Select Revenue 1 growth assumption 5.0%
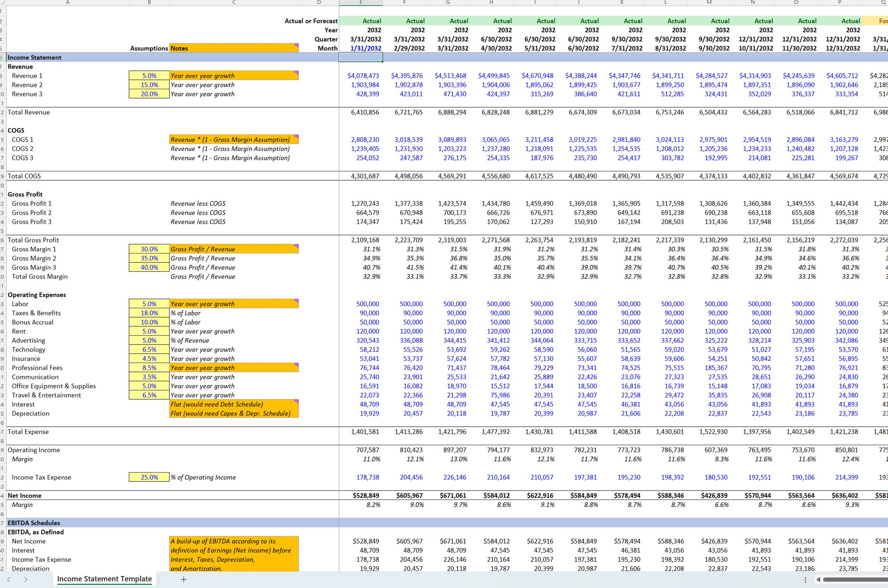 point(149,76)
